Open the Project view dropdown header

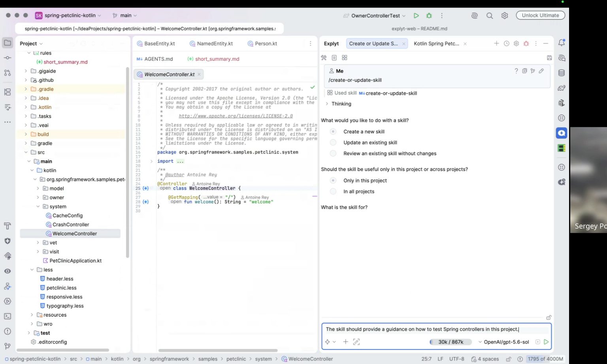coord(31,43)
